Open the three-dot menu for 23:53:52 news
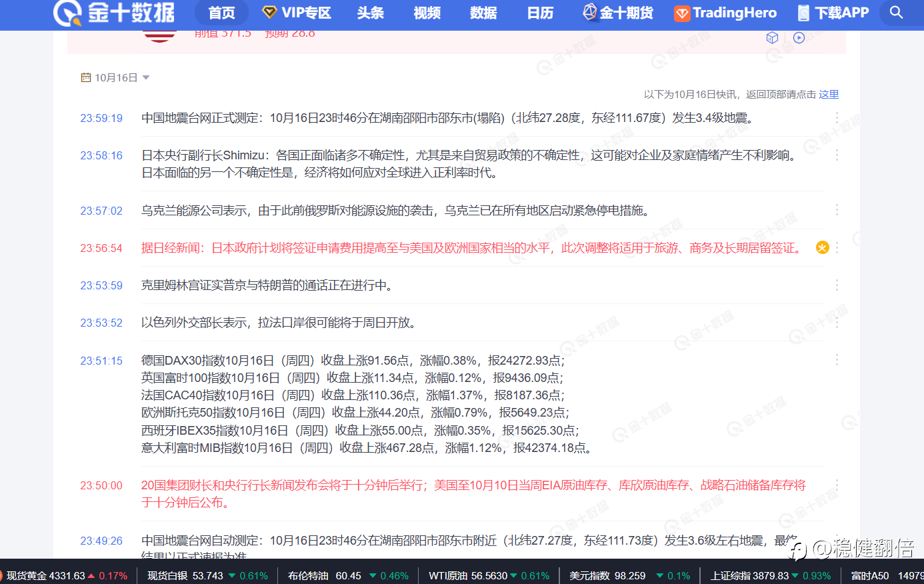The height and width of the screenshot is (584, 924). [837, 323]
